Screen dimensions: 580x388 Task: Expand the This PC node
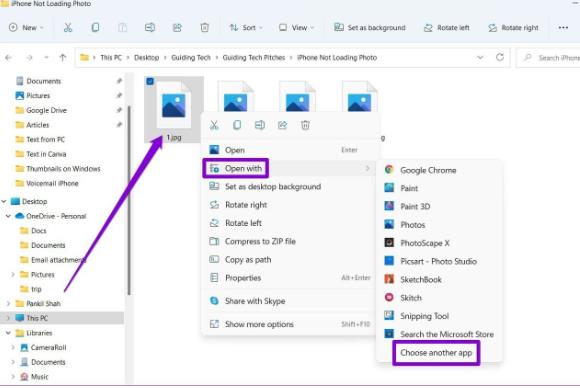[x=8, y=318]
